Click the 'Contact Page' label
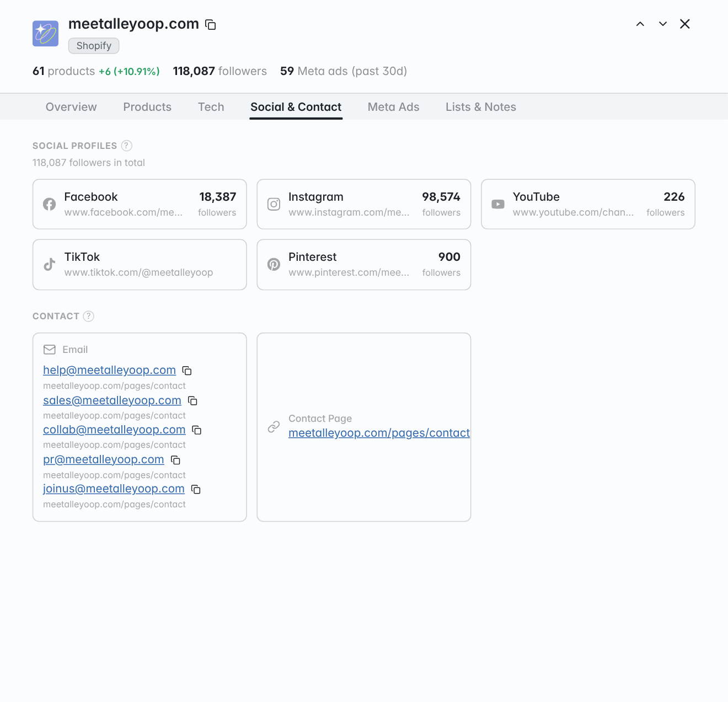 click(x=320, y=419)
